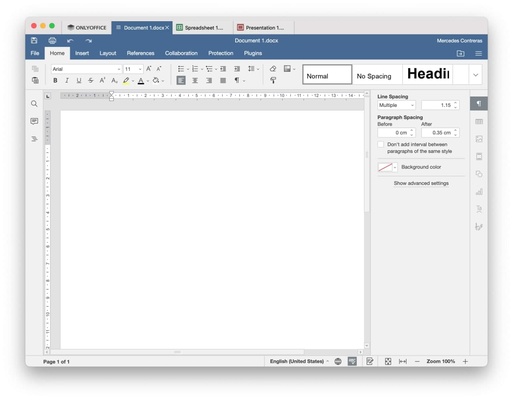Clear style with eraser icon

click(x=273, y=69)
